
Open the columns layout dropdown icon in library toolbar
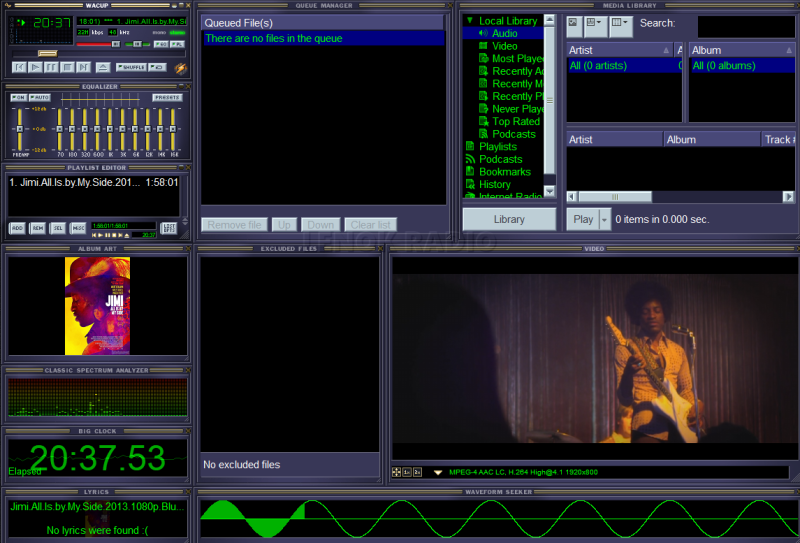point(621,26)
